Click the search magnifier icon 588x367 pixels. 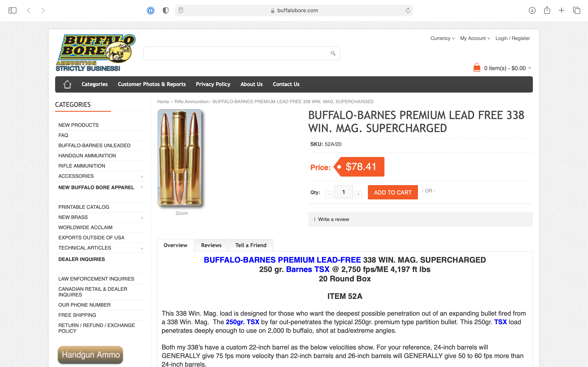pyautogui.click(x=333, y=53)
